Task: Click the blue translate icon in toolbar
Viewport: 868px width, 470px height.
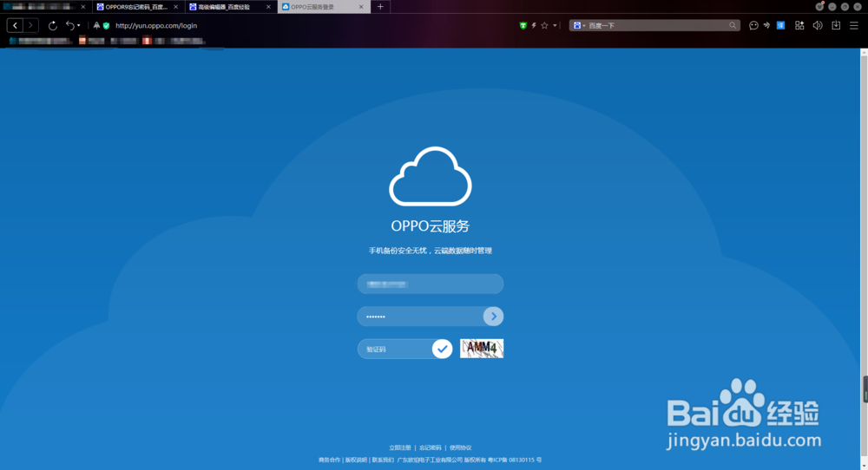Action: tap(780, 25)
